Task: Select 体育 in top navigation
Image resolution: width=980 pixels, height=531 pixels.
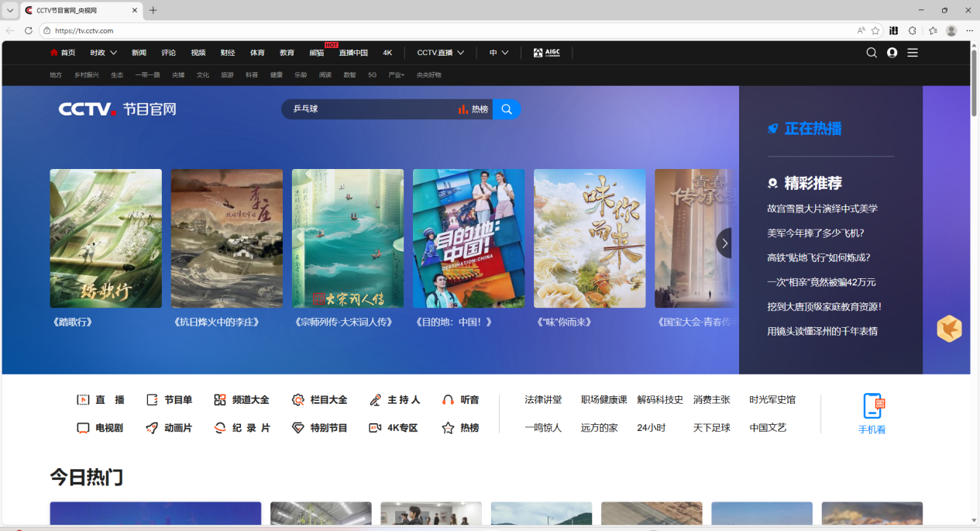Action: click(x=257, y=53)
